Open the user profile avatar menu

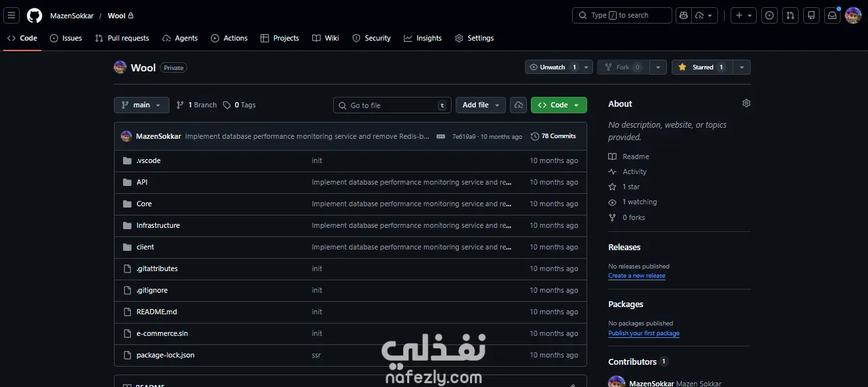pos(853,16)
